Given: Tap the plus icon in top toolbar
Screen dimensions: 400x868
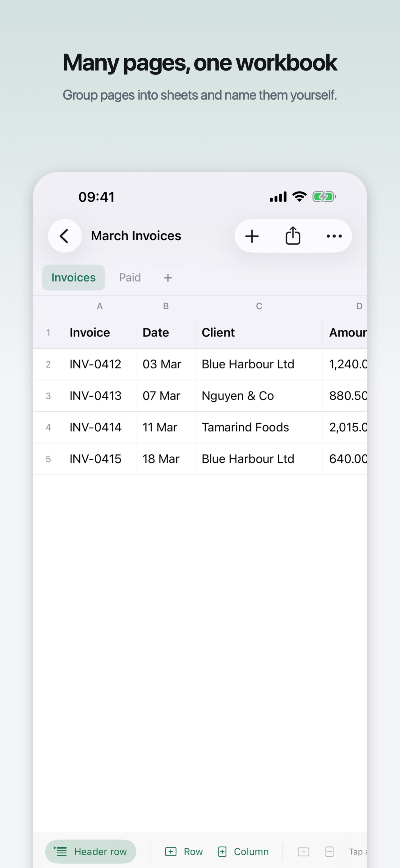Looking at the screenshot, I should point(252,236).
